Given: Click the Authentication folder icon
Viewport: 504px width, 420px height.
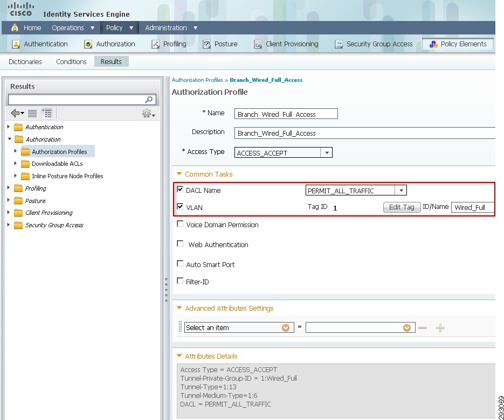Looking at the screenshot, I should coord(19,127).
